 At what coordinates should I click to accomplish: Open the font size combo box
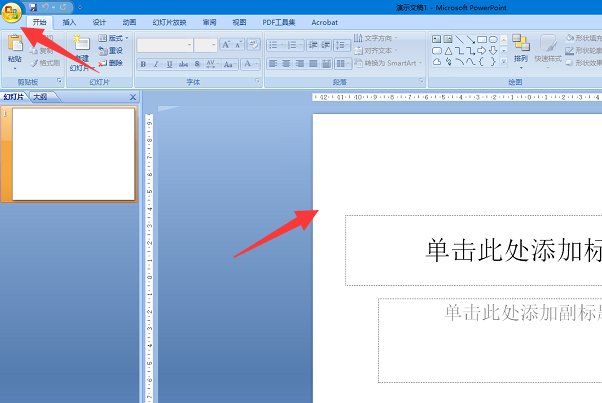click(206, 45)
